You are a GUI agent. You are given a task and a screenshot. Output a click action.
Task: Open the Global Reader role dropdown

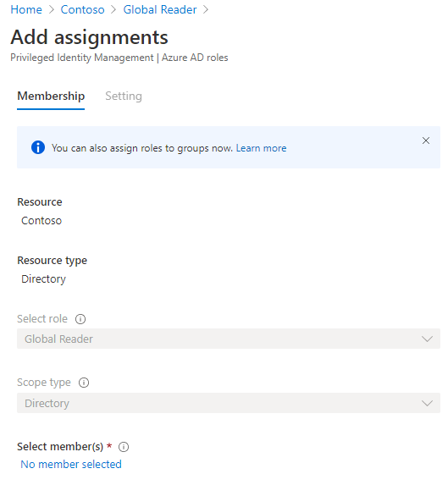pos(229,339)
